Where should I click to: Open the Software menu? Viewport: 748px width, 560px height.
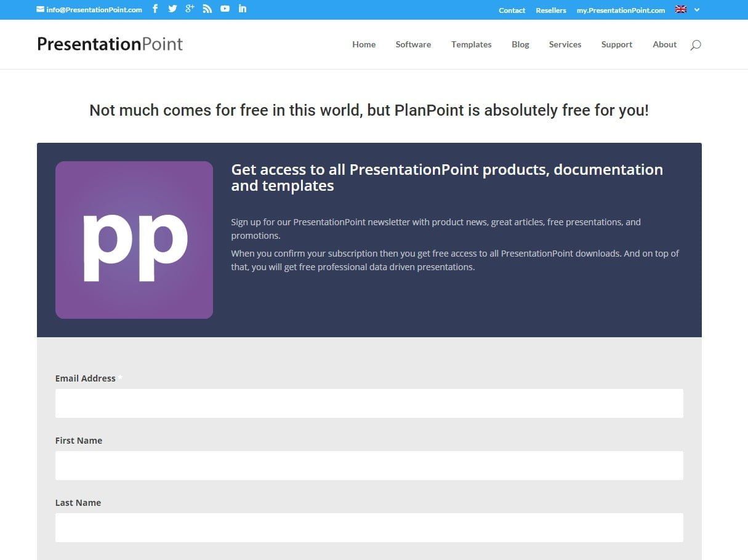[x=413, y=44]
